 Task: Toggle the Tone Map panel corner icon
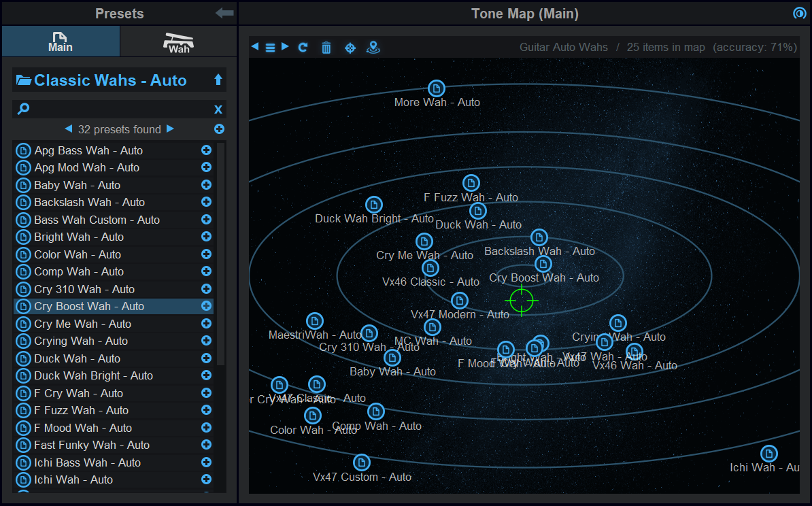(799, 13)
